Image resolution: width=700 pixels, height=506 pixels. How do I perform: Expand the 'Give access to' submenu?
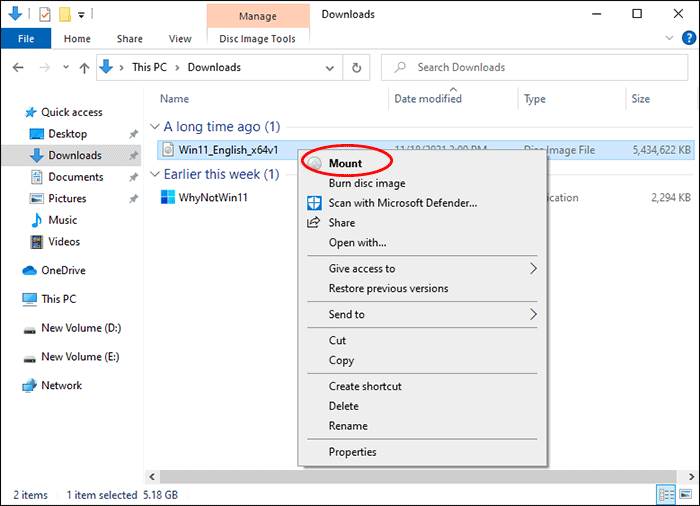click(533, 268)
